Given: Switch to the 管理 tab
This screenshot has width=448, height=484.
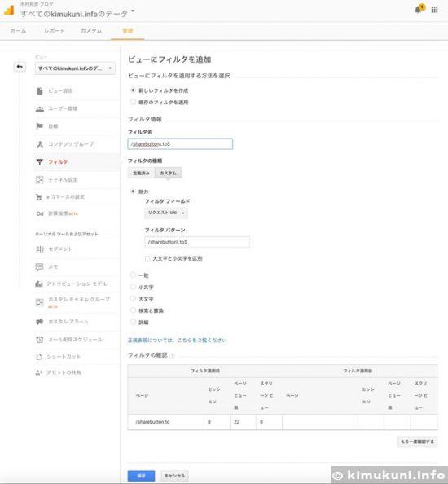Looking at the screenshot, I should coord(127,31).
